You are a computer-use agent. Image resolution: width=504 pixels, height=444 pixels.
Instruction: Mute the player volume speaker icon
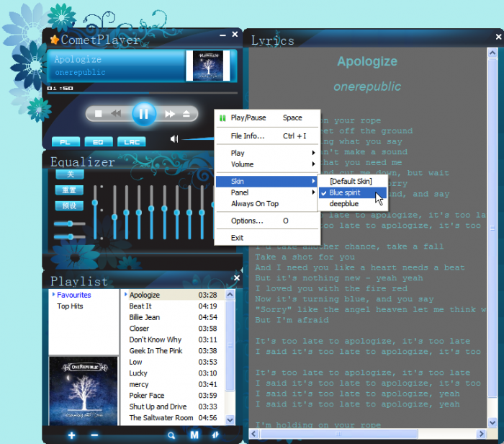point(174,139)
